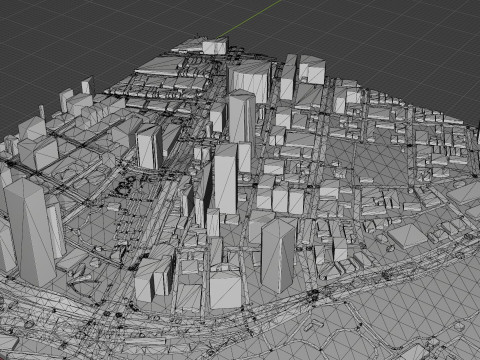The image size is (480, 360).
Task: Select the wide curved-facade building behind the central towers
Action: coord(249,81)
